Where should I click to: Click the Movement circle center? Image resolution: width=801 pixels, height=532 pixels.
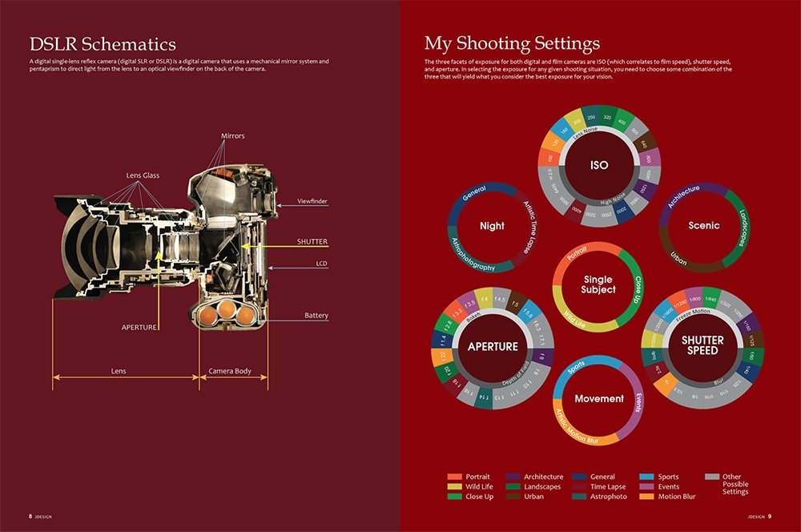(598, 398)
